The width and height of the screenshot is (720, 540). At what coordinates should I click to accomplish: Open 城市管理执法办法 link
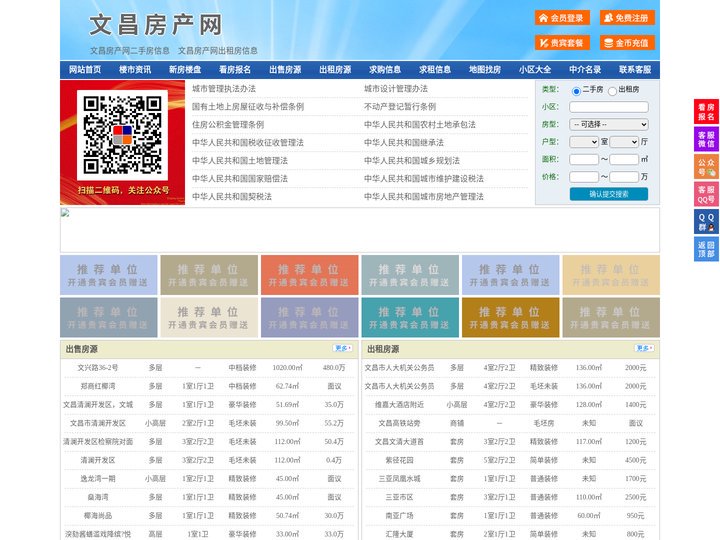click(224, 89)
